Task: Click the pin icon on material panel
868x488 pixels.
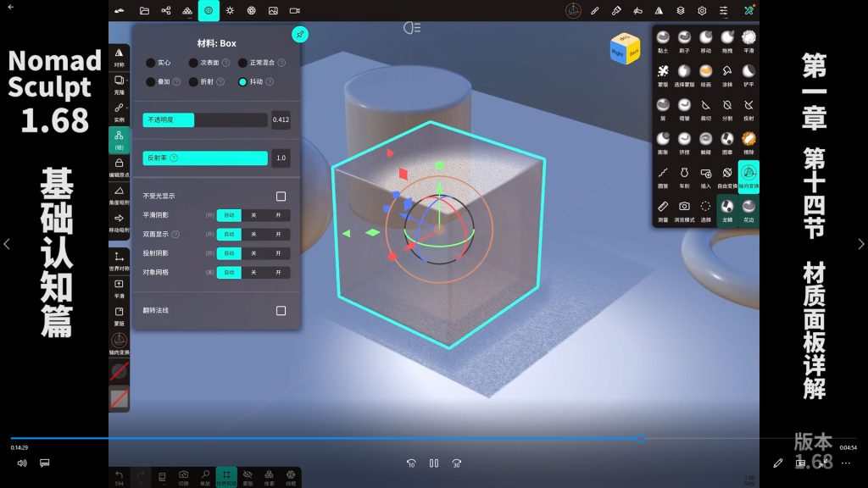Action: click(299, 34)
